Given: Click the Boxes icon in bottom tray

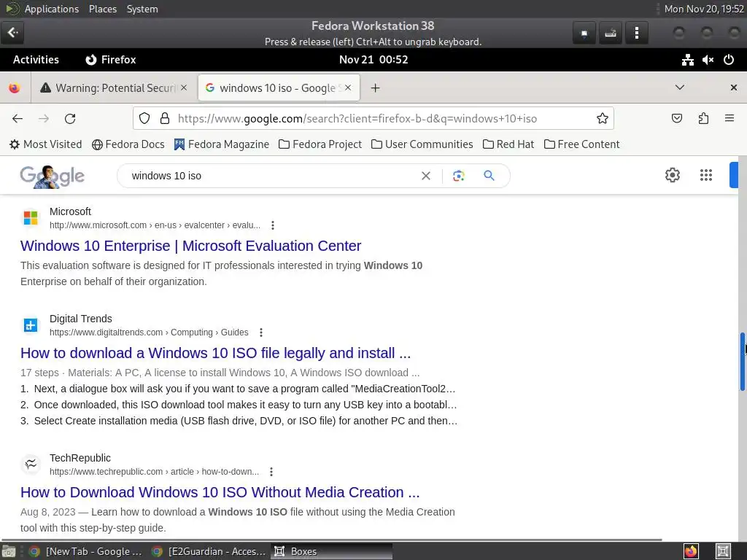Looking at the screenshot, I should pyautogui.click(x=723, y=551).
